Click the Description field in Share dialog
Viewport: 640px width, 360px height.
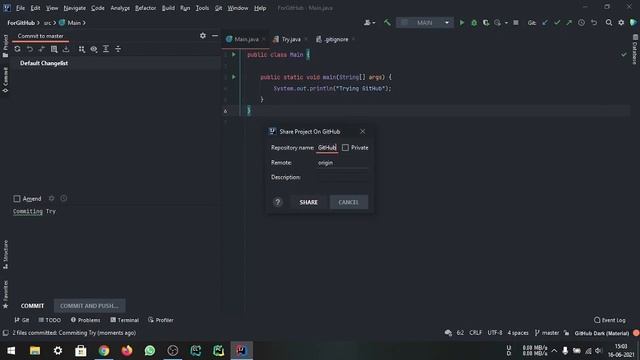342,177
